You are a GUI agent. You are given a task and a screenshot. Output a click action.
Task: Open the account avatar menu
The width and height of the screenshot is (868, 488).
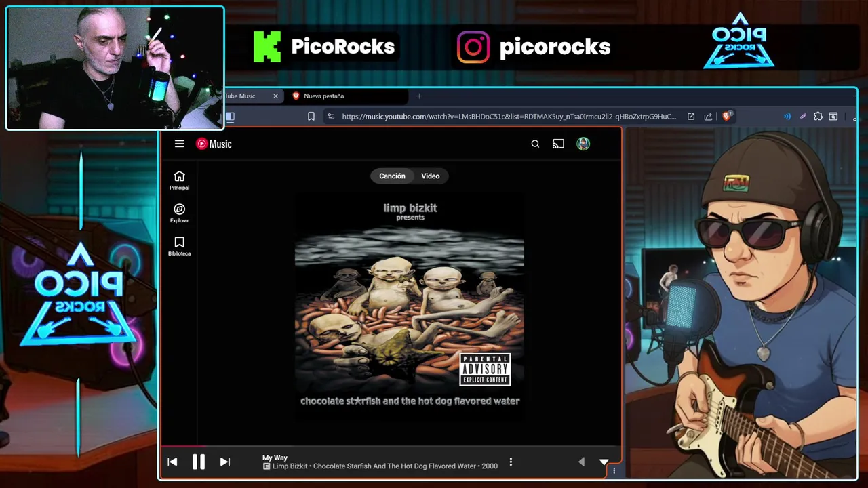pyautogui.click(x=583, y=144)
